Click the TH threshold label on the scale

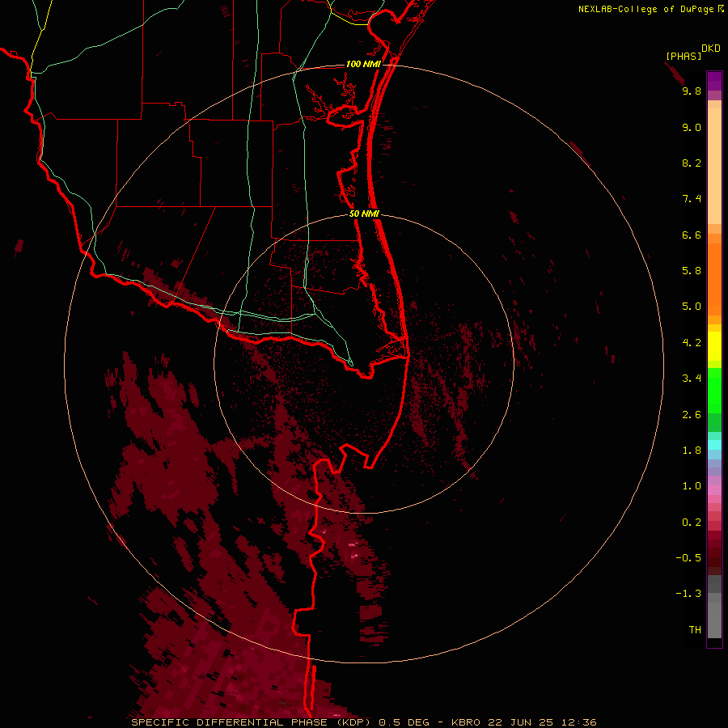[695, 630]
